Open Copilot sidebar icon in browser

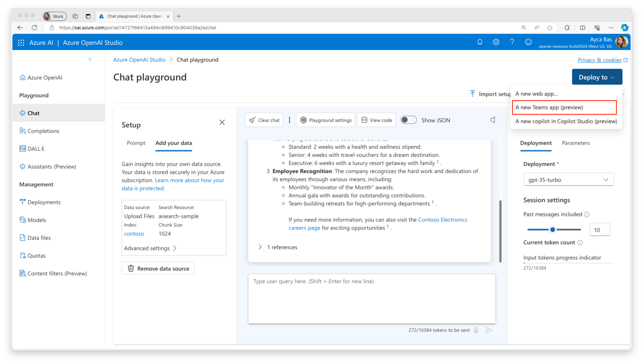[x=625, y=27]
